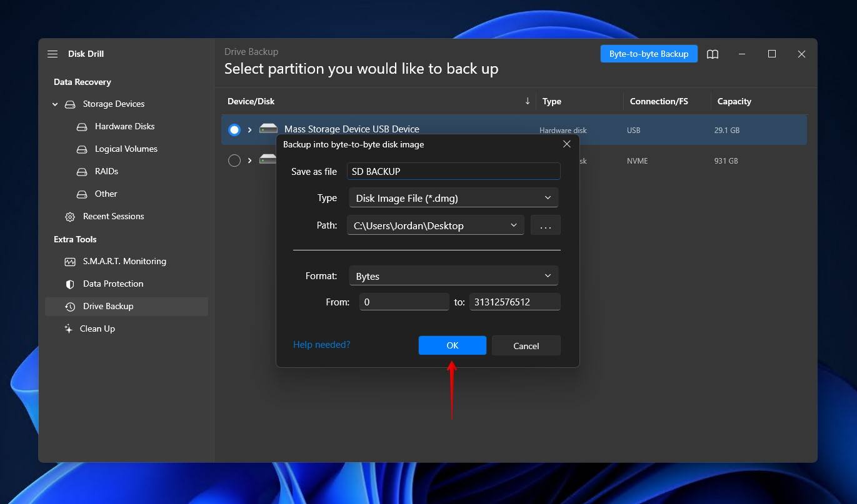Browse for path with the ... button
857x504 pixels.
(x=546, y=225)
